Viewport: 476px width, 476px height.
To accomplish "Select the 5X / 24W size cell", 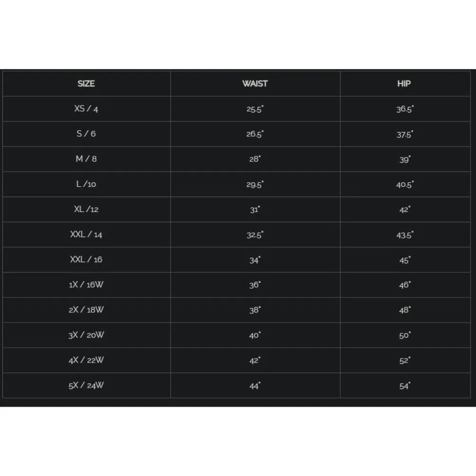I will [x=86, y=386].
